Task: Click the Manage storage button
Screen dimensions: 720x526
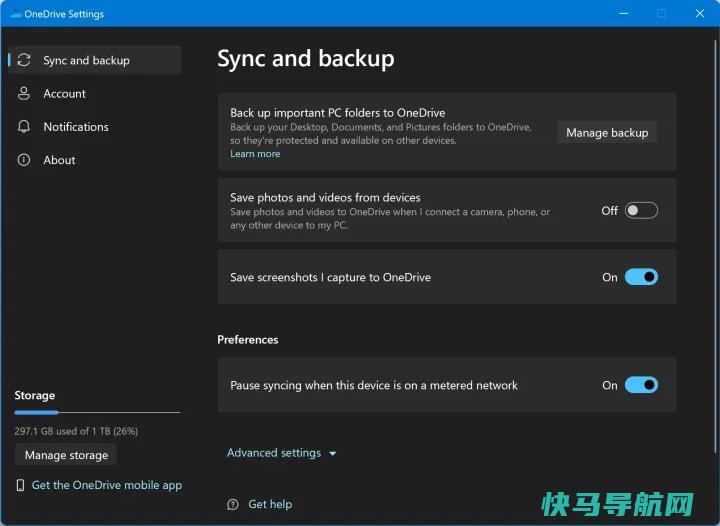Action: [x=66, y=455]
